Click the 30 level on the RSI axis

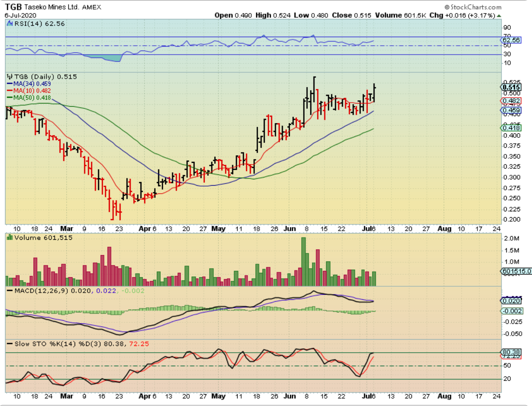click(507, 54)
